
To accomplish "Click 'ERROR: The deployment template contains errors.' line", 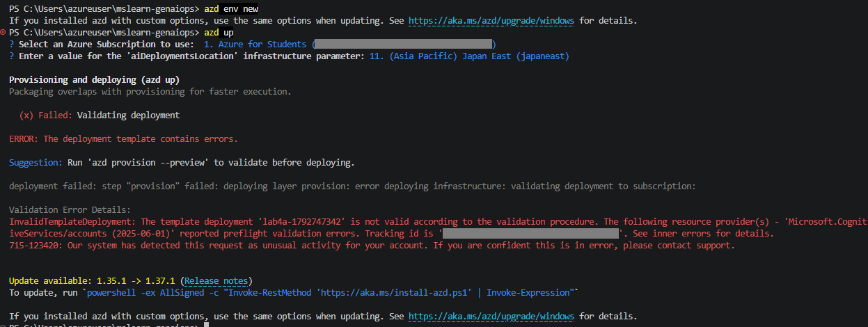I will coord(123,139).
